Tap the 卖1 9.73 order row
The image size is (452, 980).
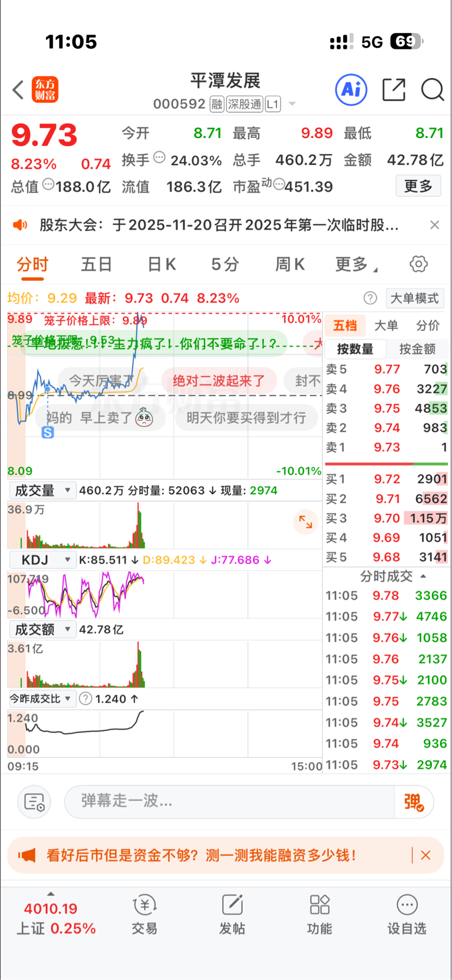[386, 447]
